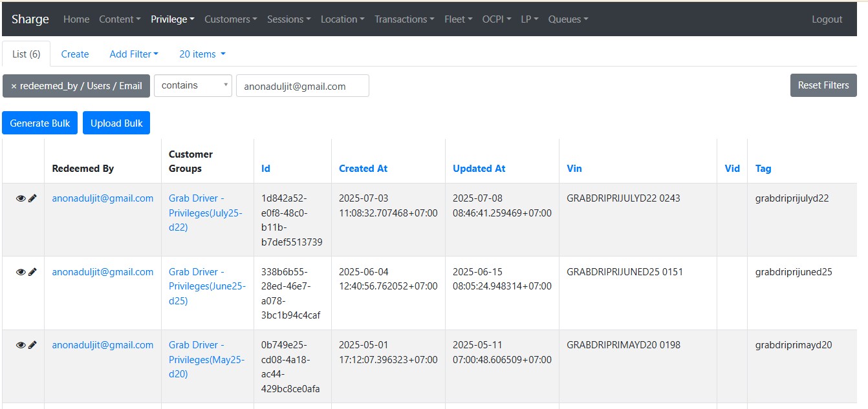Open the Transactions navbar menu

tap(404, 19)
